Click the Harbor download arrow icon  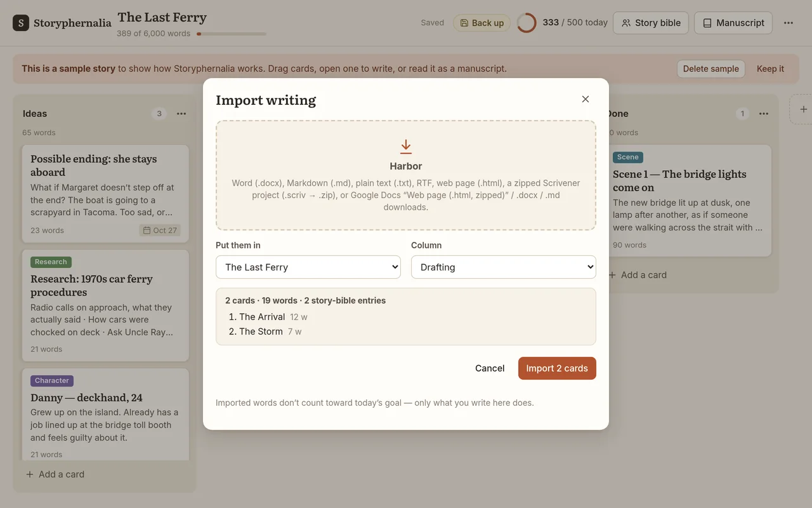[x=406, y=147]
